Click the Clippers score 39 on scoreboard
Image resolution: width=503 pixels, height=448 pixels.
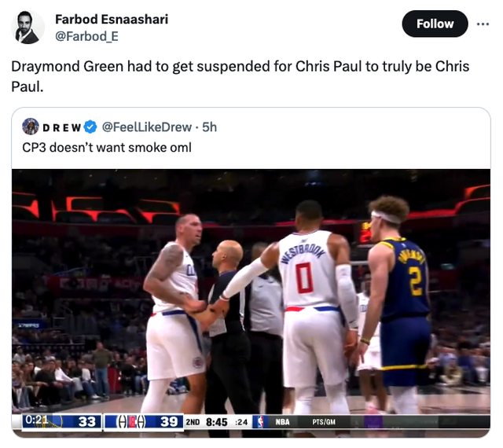(169, 422)
